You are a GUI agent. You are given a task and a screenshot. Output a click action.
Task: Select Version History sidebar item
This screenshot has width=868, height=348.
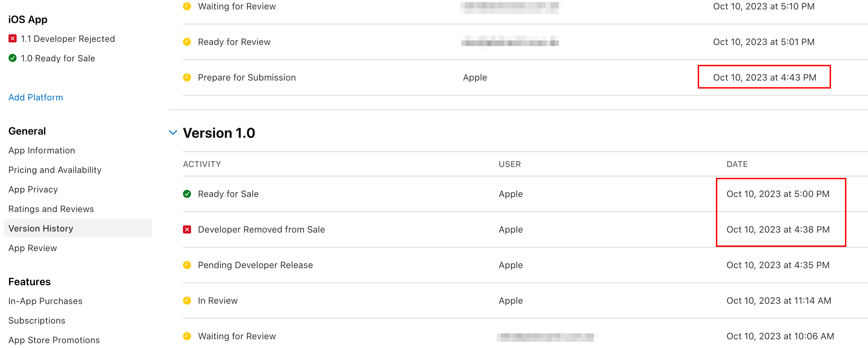pos(78,228)
